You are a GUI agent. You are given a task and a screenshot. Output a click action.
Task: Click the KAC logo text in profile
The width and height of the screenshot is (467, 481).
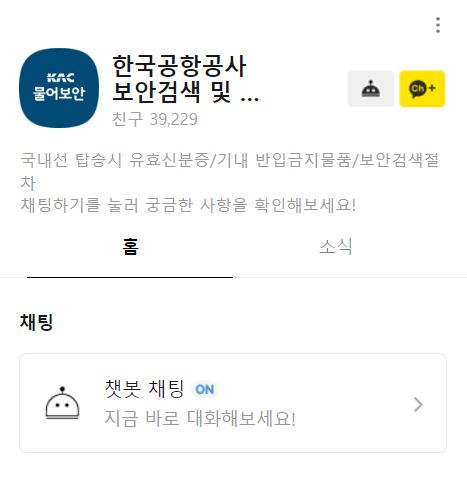pyautogui.click(x=61, y=78)
